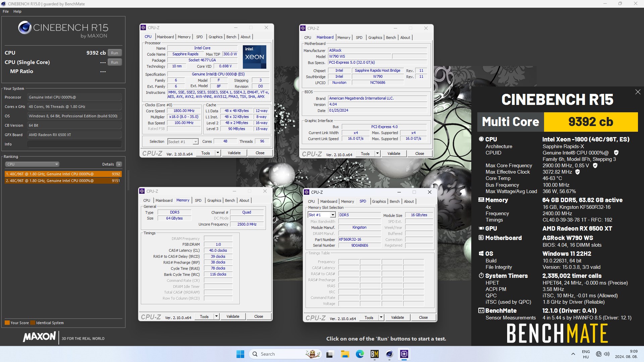Click Close button in SPD CPU-Z window

click(423, 317)
